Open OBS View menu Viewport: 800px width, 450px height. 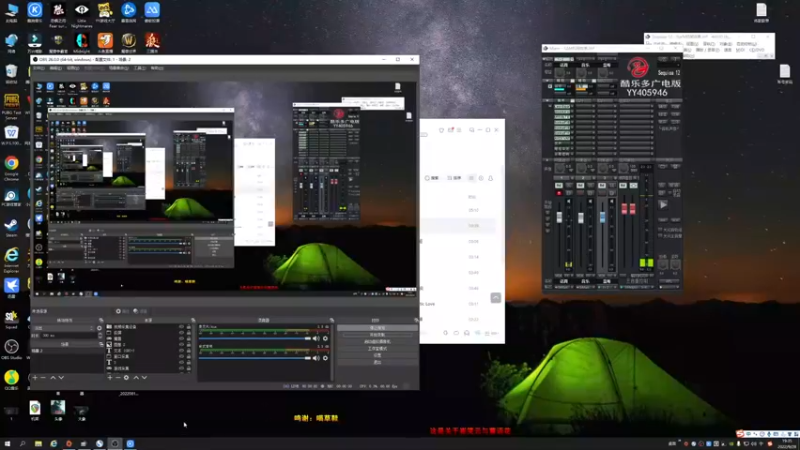pos(73,68)
